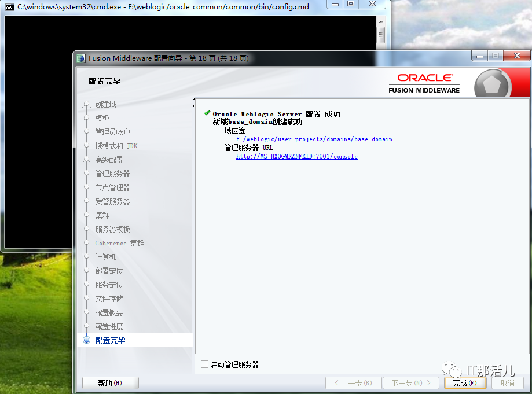Screen dimensions: 532x394
Task: Click the Oracle pentagon logo badge
Action: click(492, 83)
